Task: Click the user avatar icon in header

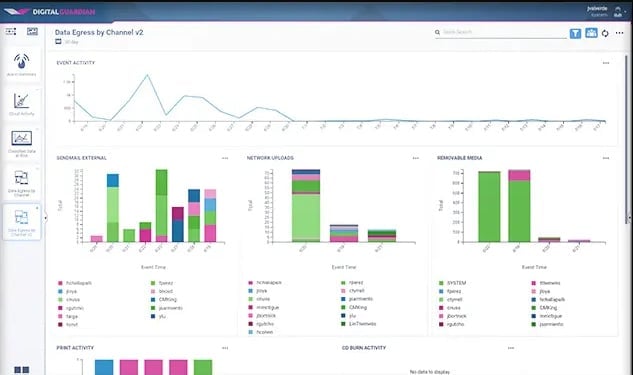Action: pos(618,12)
